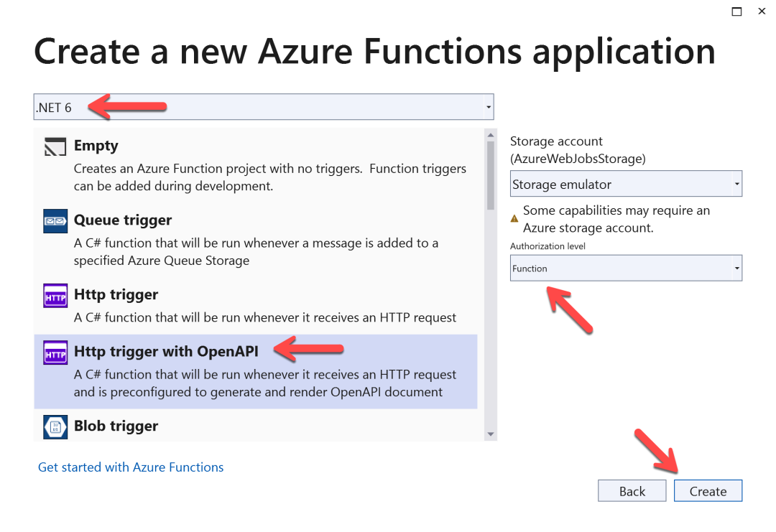Close the dialog window
The image size is (776, 532).
click(x=762, y=11)
